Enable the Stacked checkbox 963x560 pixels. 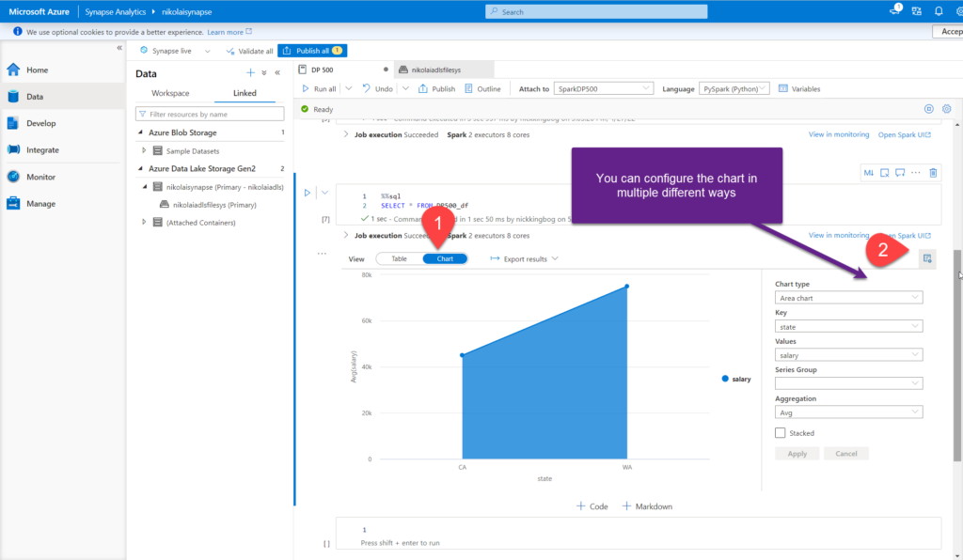780,433
